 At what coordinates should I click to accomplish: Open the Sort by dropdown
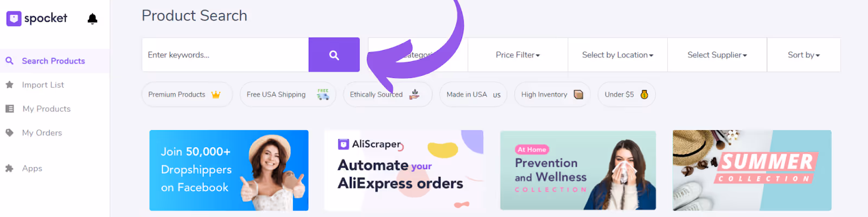pyautogui.click(x=804, y=55)
